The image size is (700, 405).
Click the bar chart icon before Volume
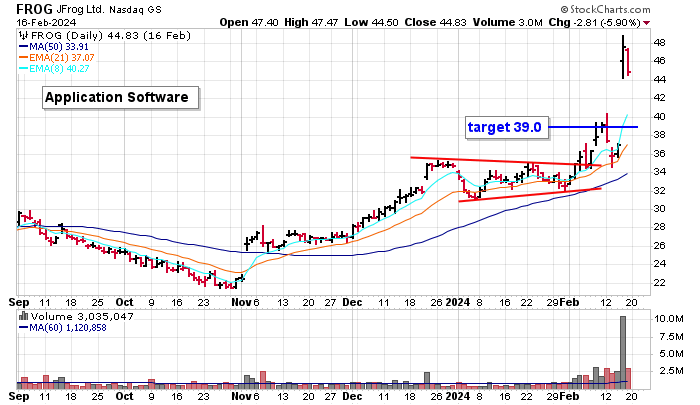[24, 316]
